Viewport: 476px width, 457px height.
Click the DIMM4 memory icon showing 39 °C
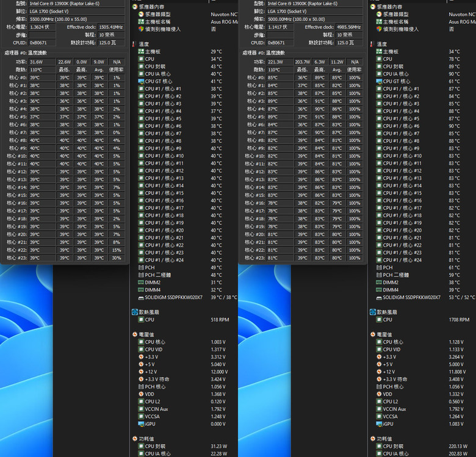[379, 290]
